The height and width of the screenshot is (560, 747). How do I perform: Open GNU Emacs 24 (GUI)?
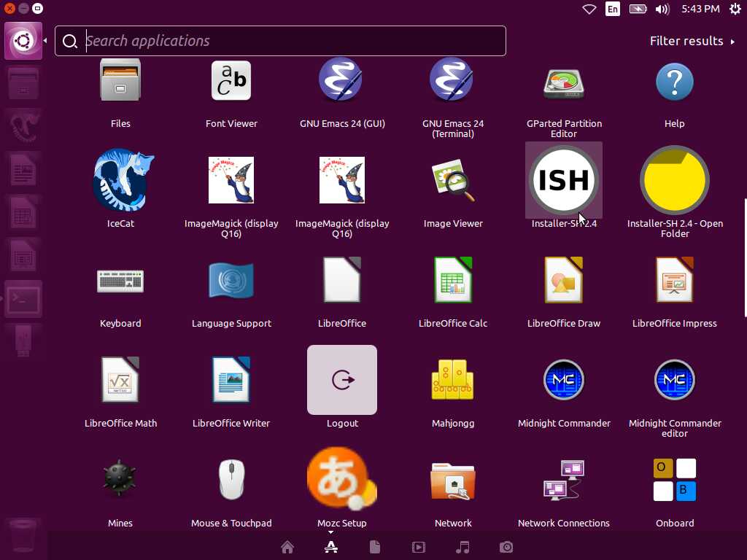coord(341,80)
